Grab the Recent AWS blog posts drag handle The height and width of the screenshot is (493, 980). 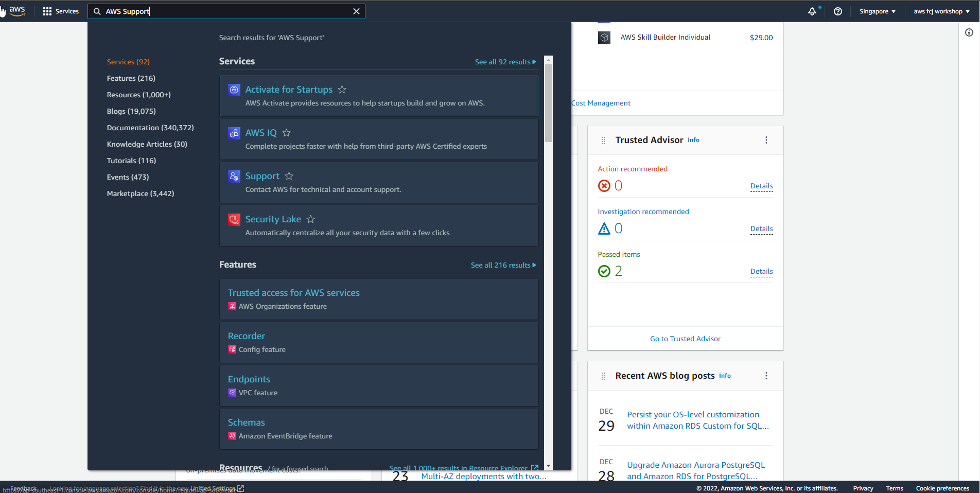point(603,376)
